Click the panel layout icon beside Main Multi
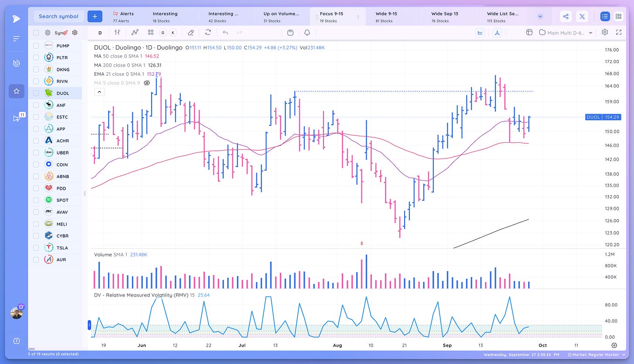634x364 pixels. (x=529, y=32)
